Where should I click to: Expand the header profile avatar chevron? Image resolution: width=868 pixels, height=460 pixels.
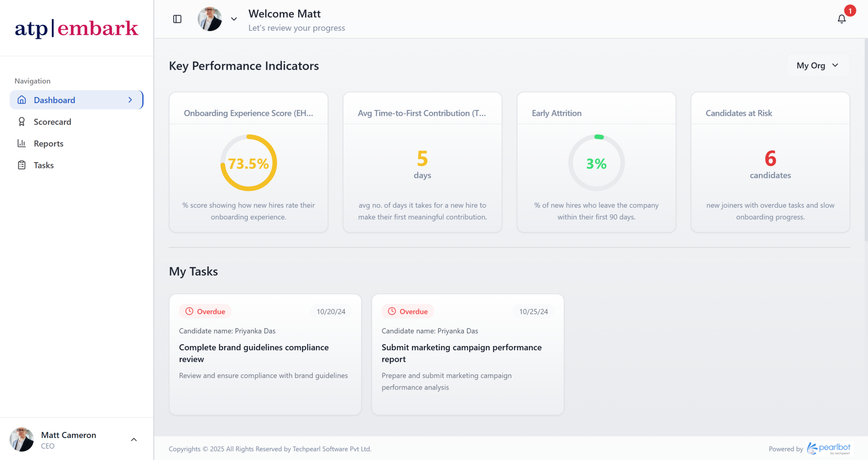click(x=234, y=19)
